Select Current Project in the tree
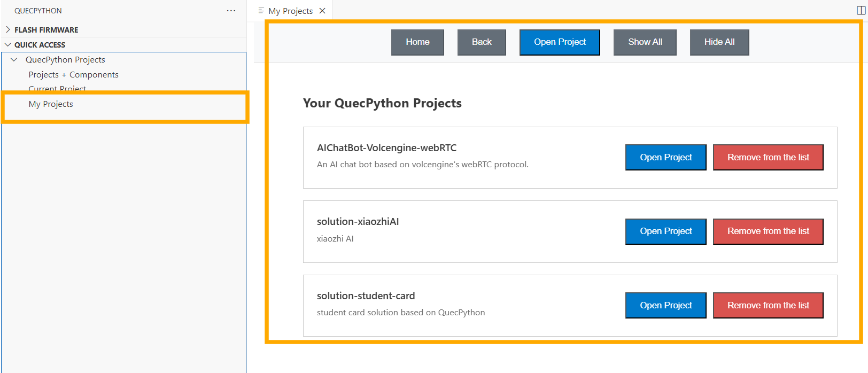Screen dimensions: 868x373 57,89
